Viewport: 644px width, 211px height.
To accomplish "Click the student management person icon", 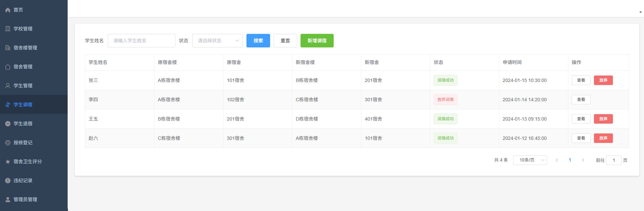I will [8, 86].
